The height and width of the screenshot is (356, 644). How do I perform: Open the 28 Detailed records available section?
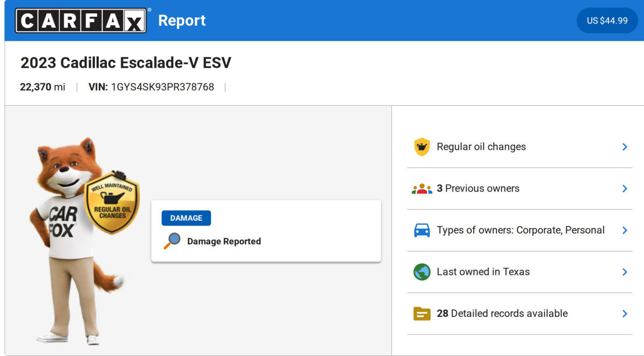pyautogui.click(x=625, y=314)
